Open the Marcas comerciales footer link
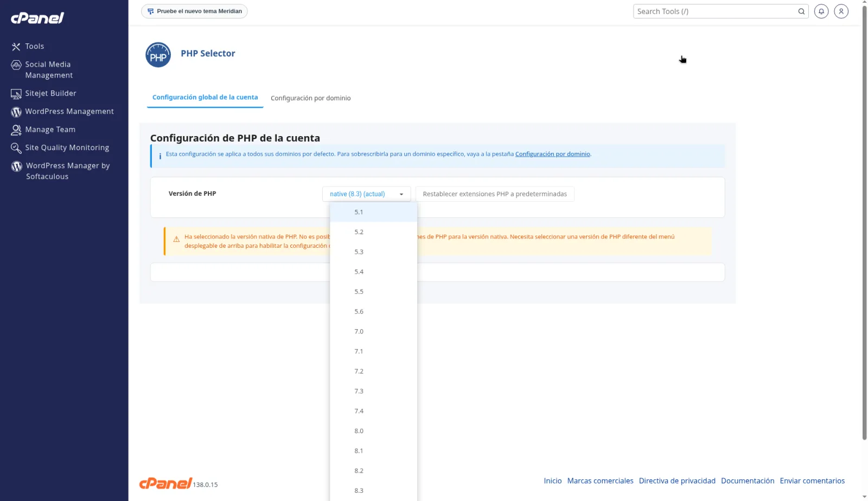868x501 pixels. coord(600,481)
